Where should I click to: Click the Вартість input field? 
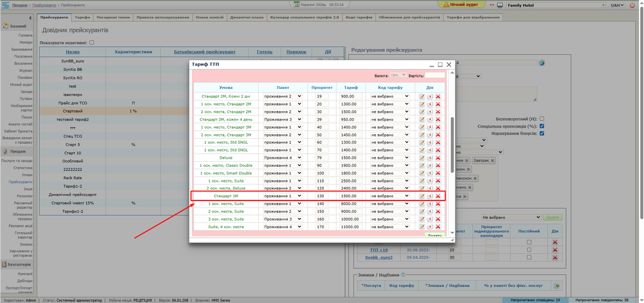click(434, 75)
